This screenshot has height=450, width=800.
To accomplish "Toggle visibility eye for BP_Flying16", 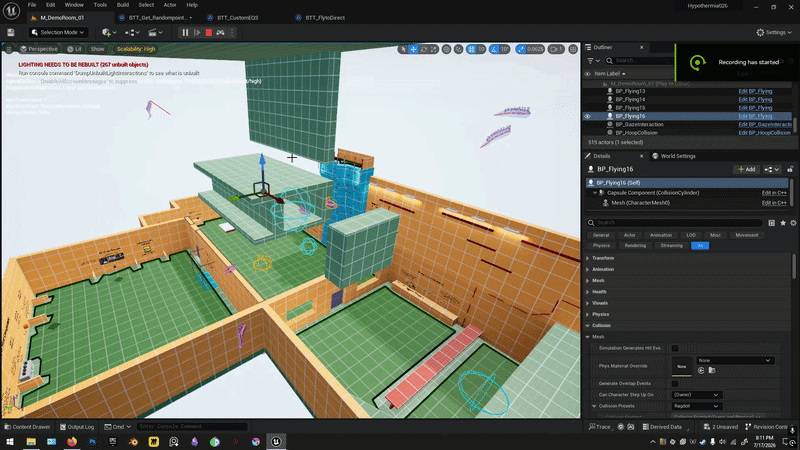I will 588,116.
